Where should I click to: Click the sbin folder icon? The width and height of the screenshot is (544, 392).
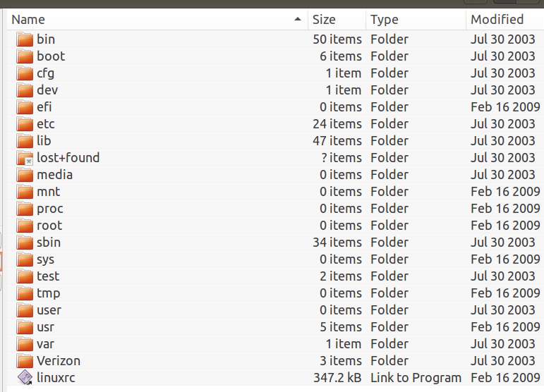point(25,243)
